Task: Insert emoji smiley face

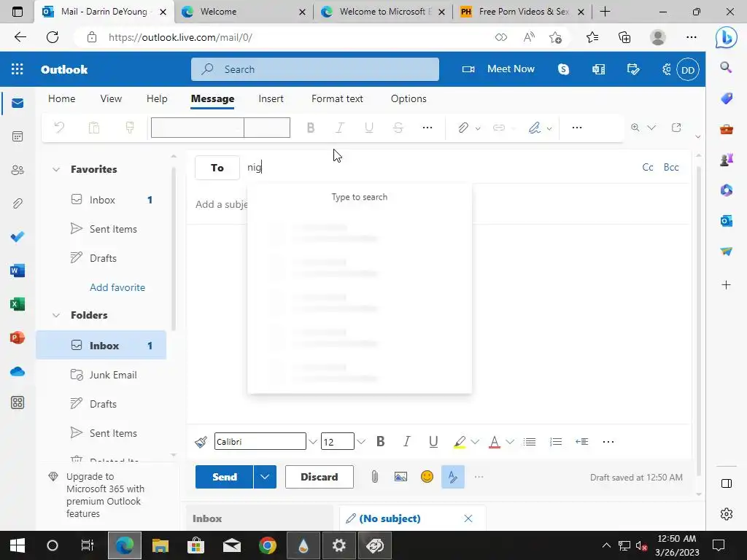Action: pos(427,477)
